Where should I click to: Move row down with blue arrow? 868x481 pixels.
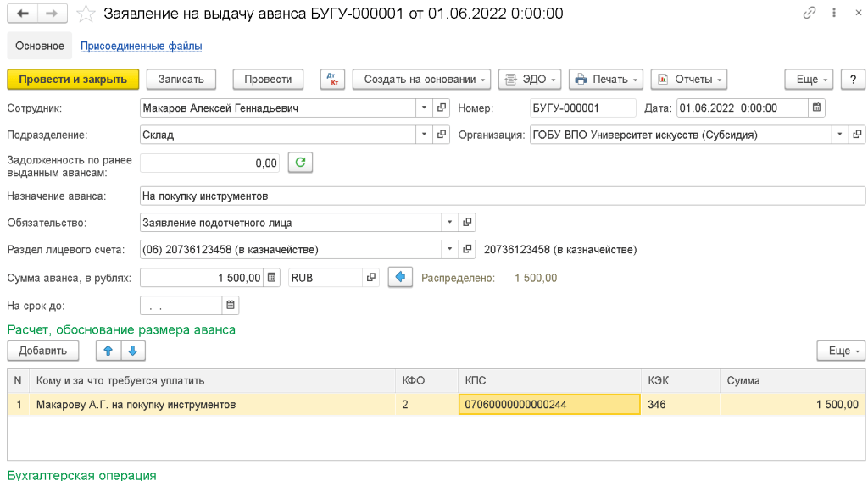[x=134, y=351]
